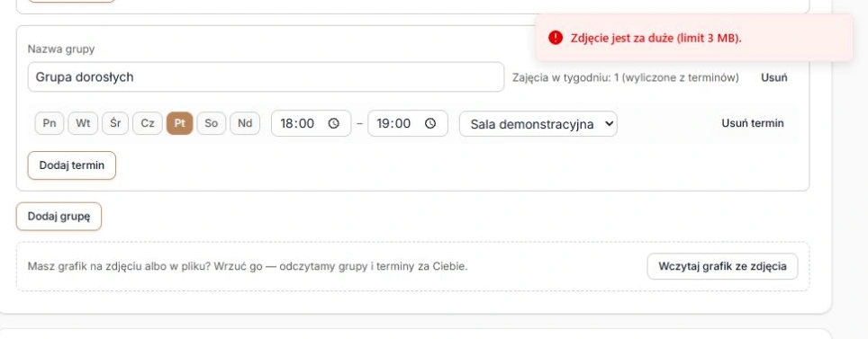868x339 pixels.
Task: Click the red error icon in the notification
Action: tap(556, 38)
